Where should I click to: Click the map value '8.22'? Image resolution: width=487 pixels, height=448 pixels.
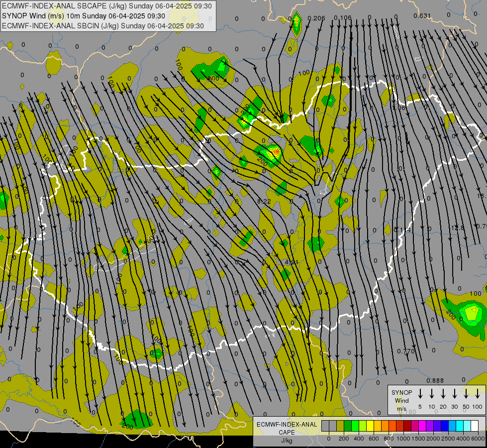click(x=264, y=202)
